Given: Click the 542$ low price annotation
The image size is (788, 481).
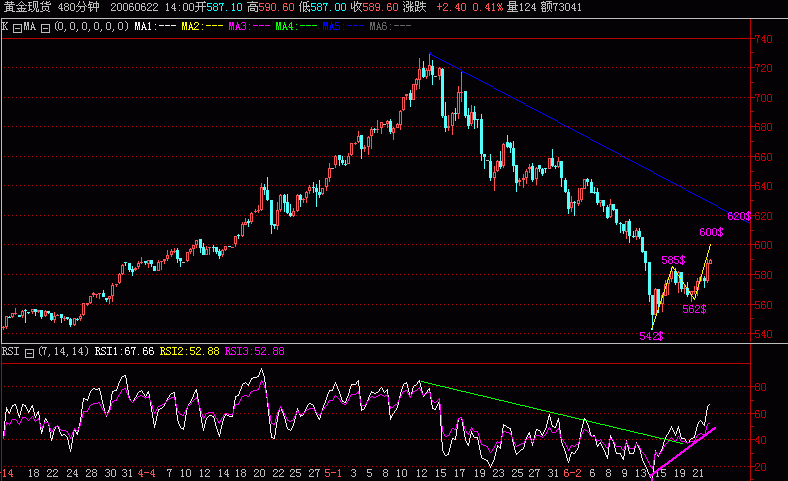Looking at the screenshot, I should (x=651, y=336).
